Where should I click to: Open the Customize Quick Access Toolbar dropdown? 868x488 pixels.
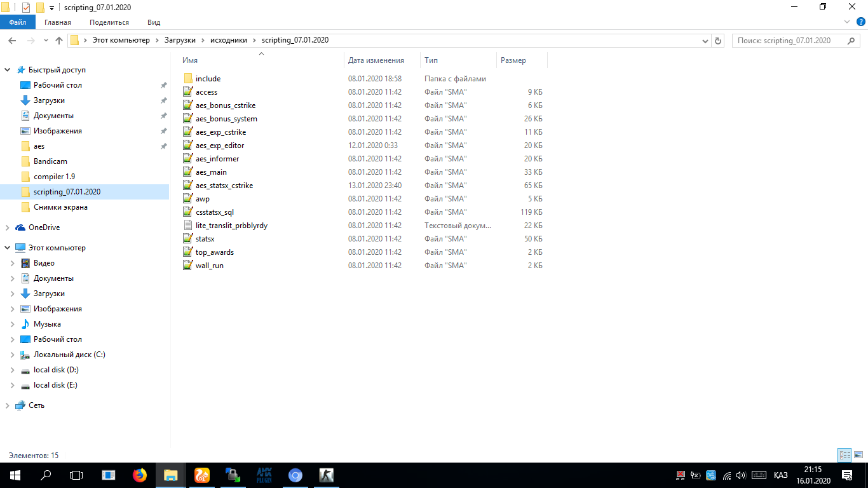click(51, 8)
